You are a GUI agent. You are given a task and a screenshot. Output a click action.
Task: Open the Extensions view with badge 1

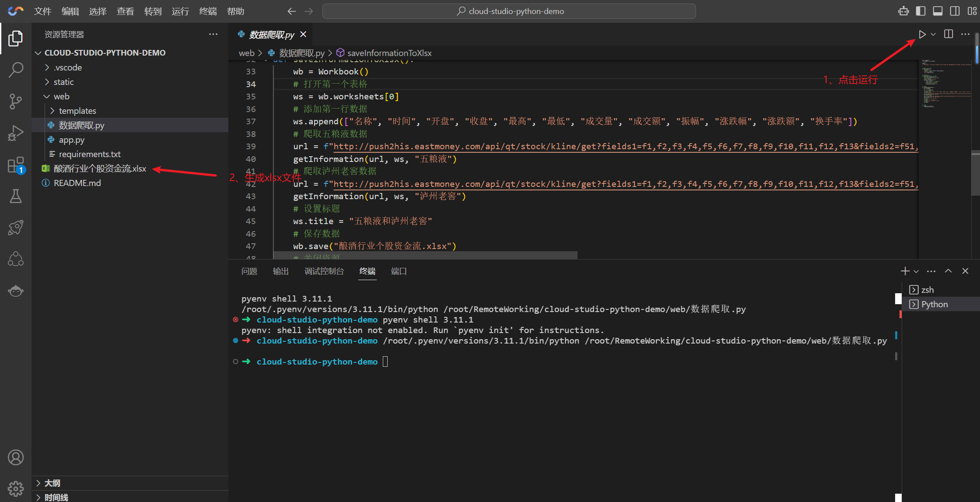click(x=16, y=165)
